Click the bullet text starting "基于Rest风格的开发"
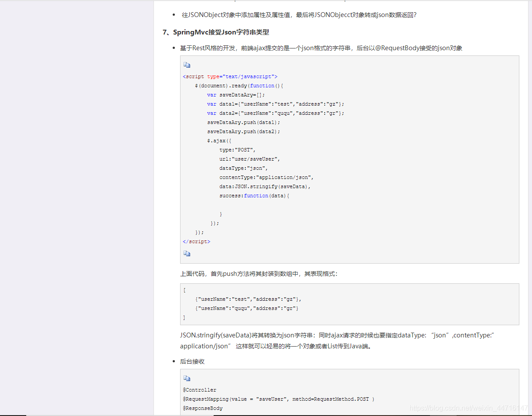This screenshot has width=532, height=416. point(321,48)
